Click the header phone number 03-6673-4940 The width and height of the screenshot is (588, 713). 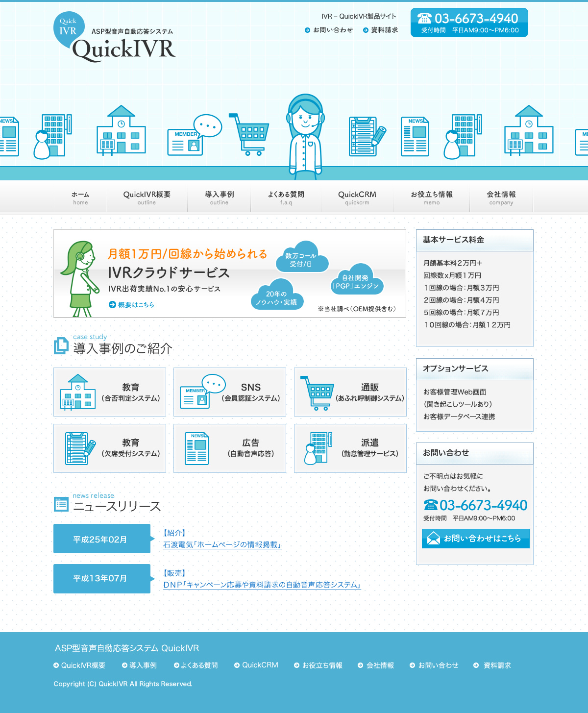coord(476,19)
